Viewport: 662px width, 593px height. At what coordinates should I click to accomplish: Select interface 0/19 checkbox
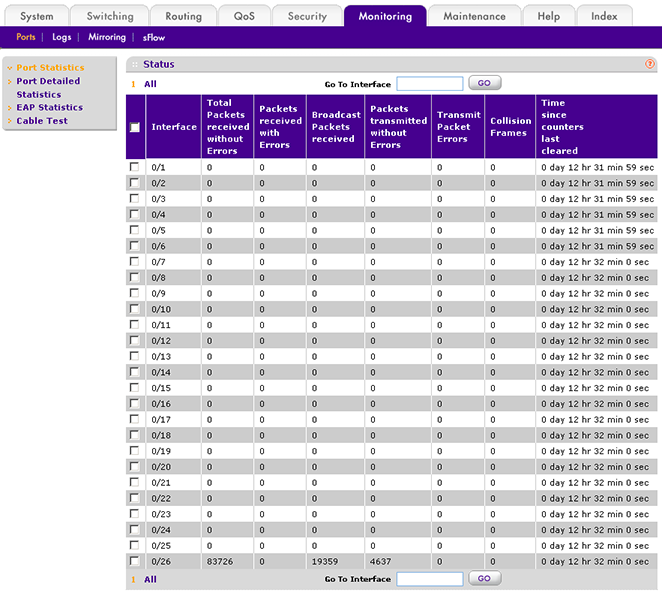pos(134,450)
